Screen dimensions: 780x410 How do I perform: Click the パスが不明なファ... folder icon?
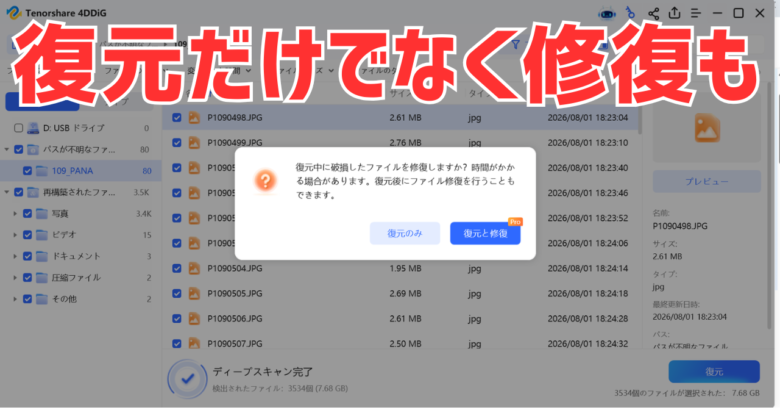pyautogui.click(x=33, y=149)
